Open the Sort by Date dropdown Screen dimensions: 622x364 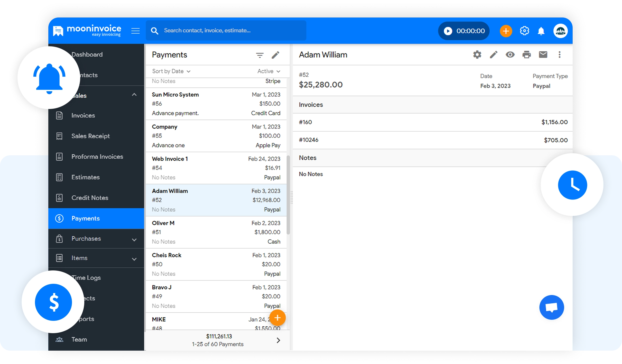click(171, 71)
